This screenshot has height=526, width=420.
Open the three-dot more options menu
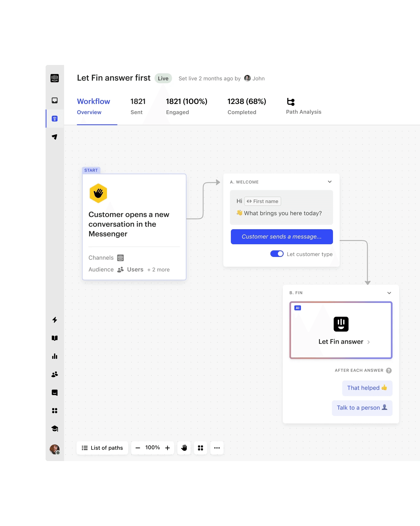tap(217, 448)
